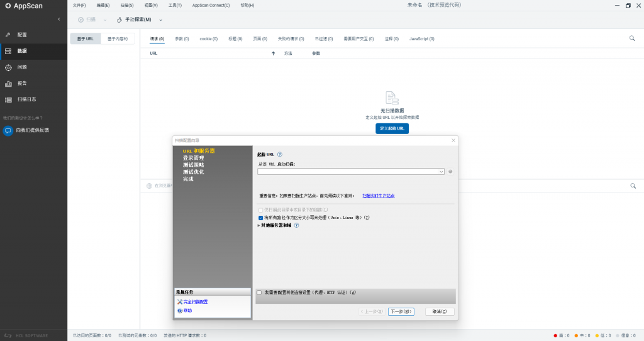Click the 向我们提供反馈 feedback icon
This screenshot has height=341, width=644.
[8, 131]
